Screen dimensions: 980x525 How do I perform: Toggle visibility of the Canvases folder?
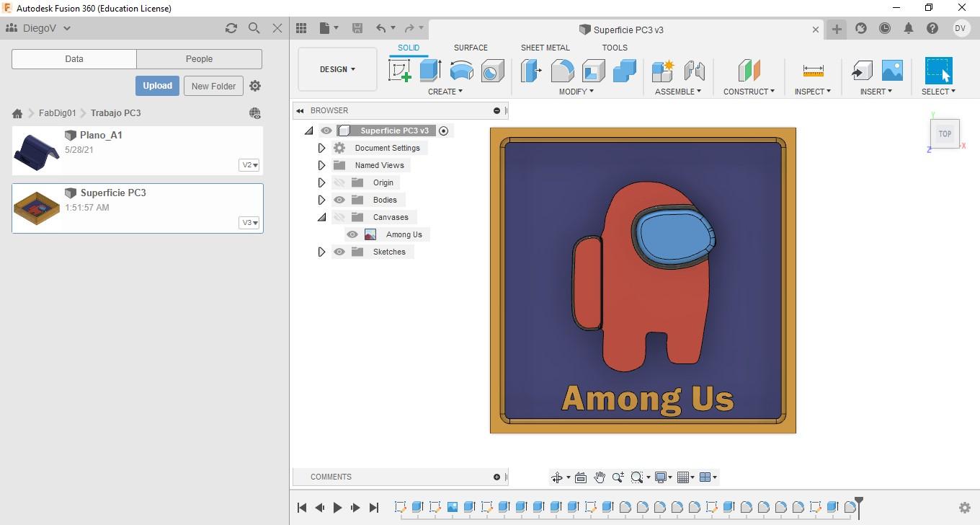[x=339, y=217]
